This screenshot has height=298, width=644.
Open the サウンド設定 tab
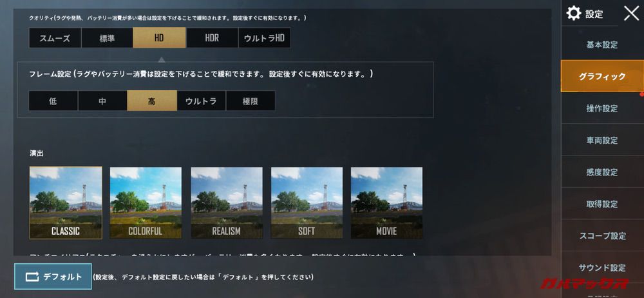point(601,268)
